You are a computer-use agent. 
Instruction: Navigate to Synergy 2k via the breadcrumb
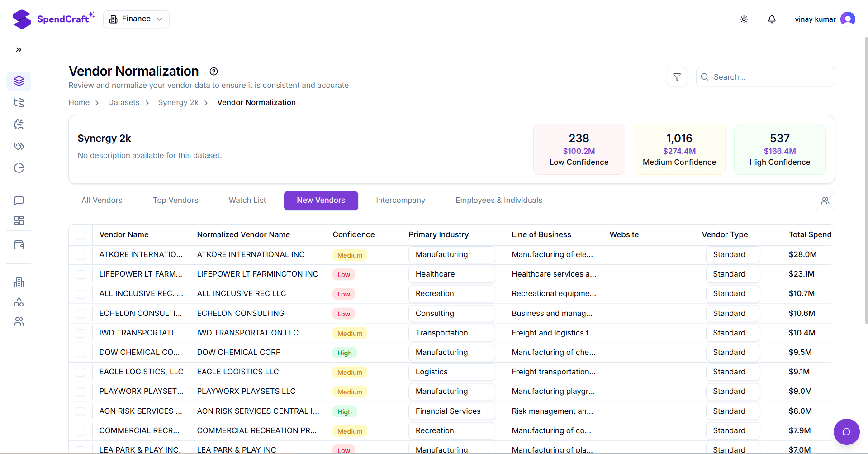(x=178, y=102)
